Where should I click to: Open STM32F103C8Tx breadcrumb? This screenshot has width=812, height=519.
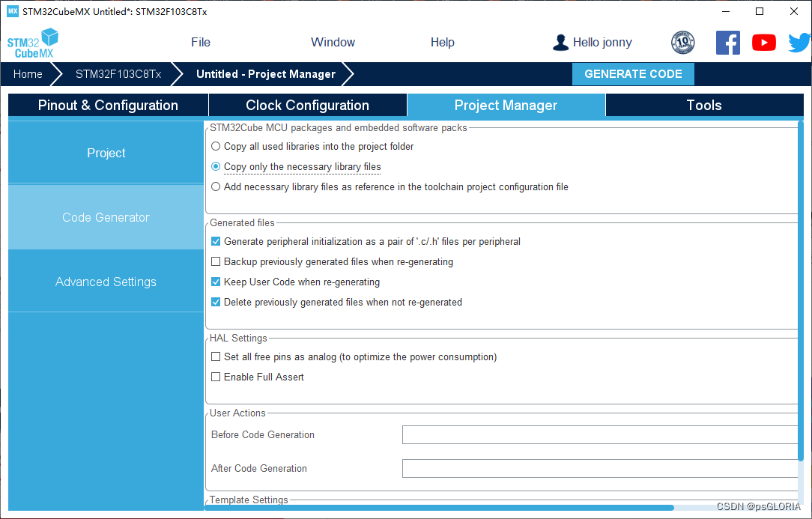point(118,74)
